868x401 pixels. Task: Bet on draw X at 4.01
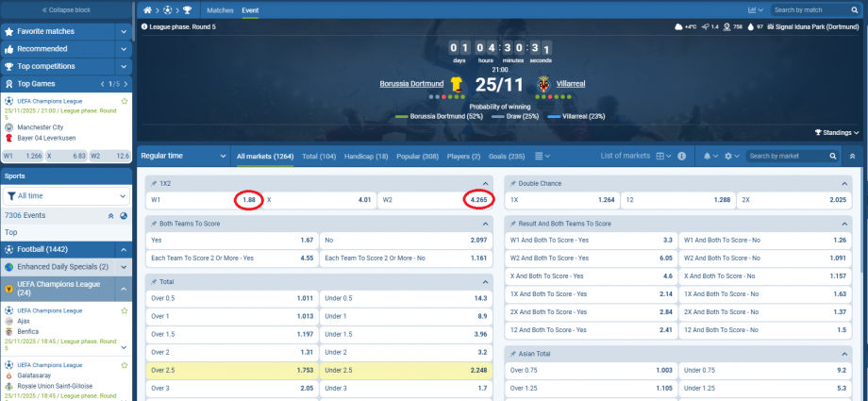[319, 200]
